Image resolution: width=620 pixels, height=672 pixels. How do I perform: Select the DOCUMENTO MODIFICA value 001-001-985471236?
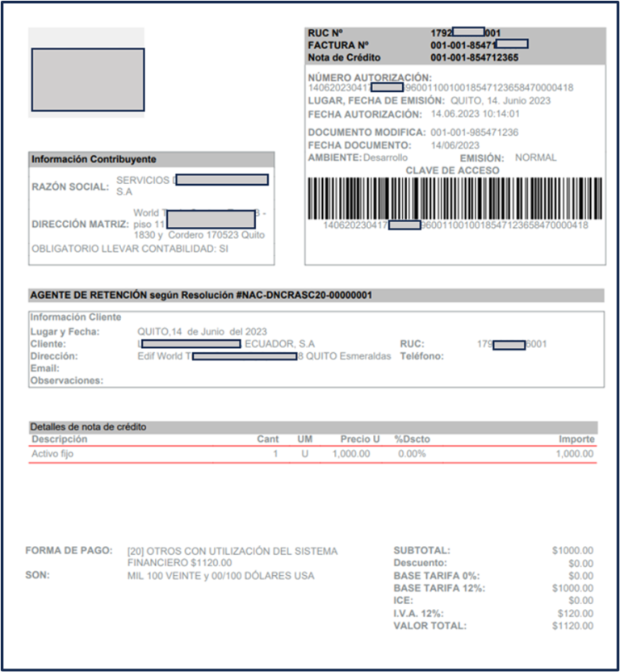[x=474, y=132]
